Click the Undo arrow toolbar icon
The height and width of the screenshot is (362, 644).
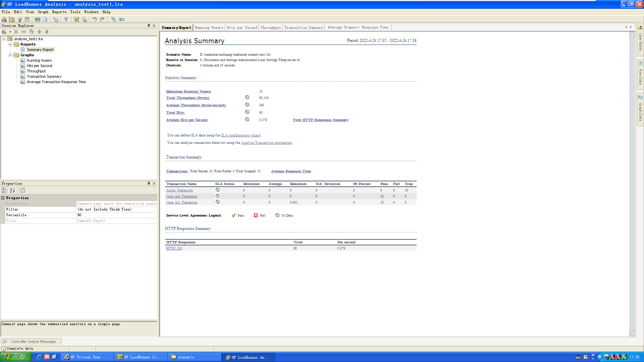[95, 19]
